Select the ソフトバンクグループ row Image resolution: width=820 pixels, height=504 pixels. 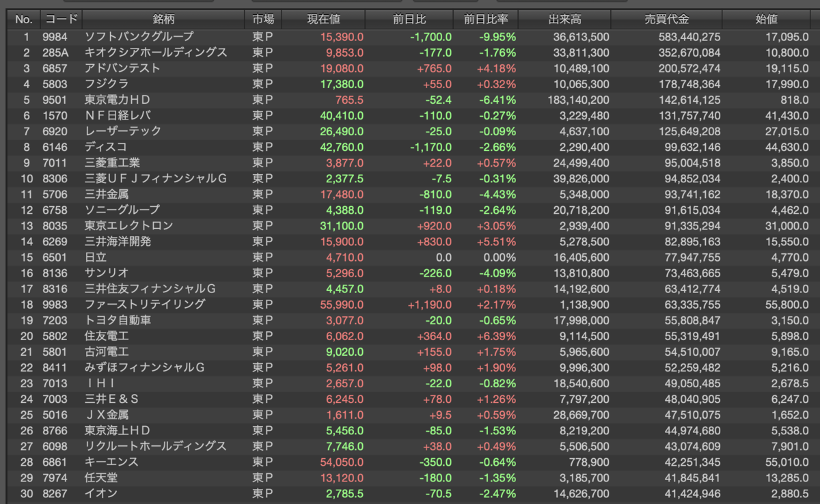[410, 36]
